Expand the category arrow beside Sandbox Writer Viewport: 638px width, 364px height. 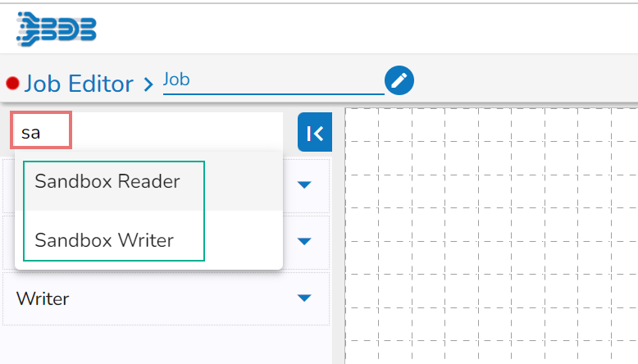click(305, 241)
